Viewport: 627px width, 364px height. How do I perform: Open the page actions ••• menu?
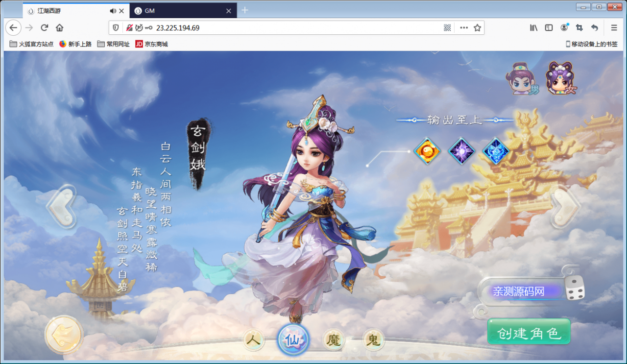463,28
